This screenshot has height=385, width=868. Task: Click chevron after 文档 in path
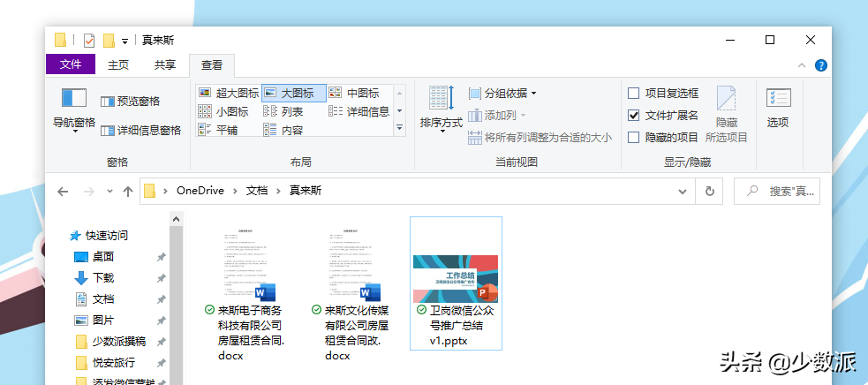[278, 191]
